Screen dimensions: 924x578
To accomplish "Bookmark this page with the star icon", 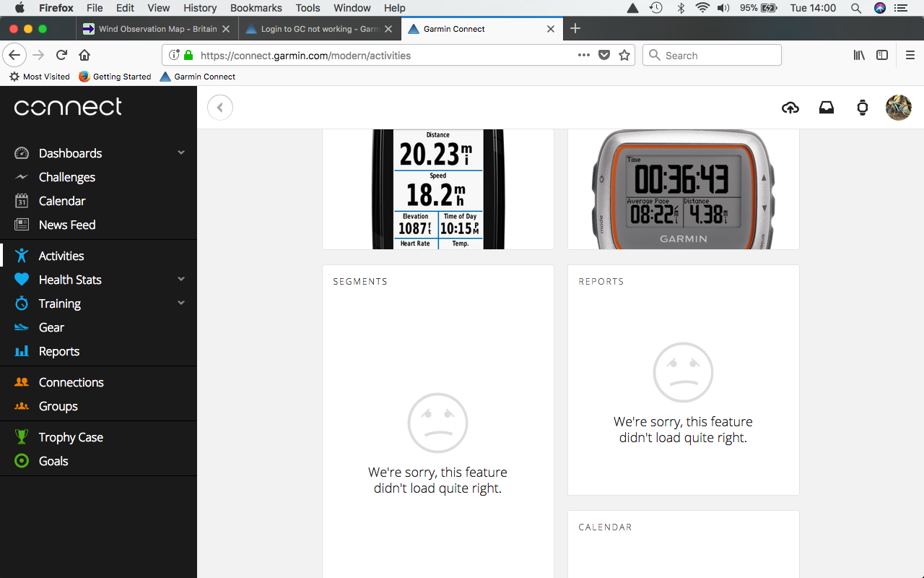I will [x=624, y=55].
